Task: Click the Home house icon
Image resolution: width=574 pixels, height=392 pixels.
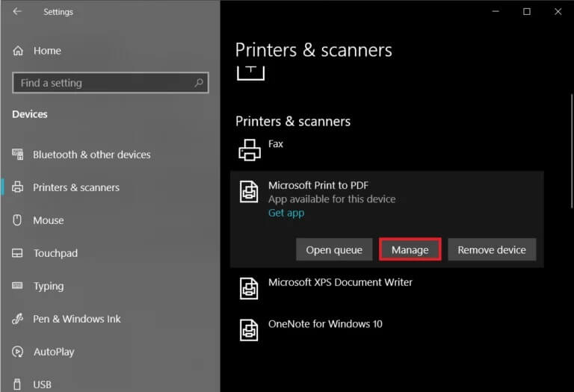Action: pos(18,51)
